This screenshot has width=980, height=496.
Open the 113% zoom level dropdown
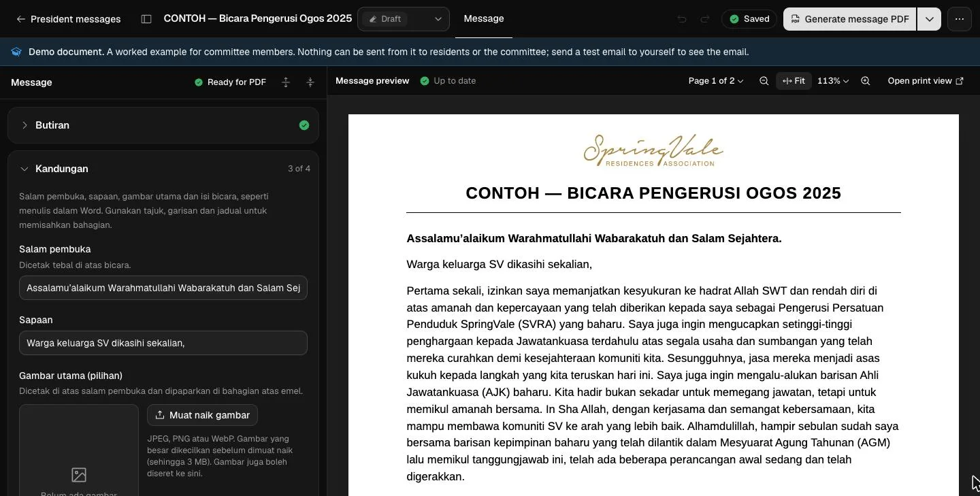pos(833,81)
